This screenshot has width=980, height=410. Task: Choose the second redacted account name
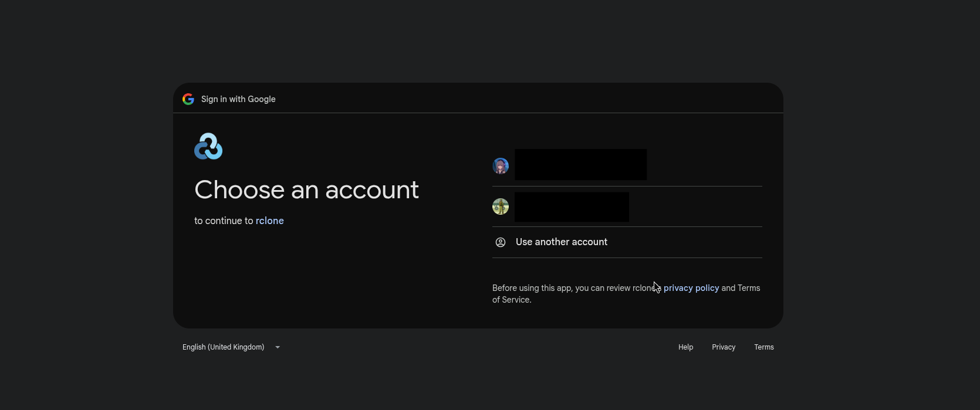tap(572, 207)
